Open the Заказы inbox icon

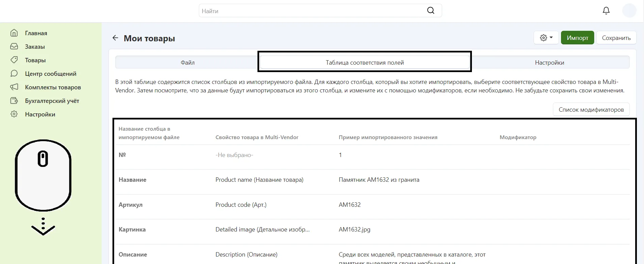click(x=14, y=46)
